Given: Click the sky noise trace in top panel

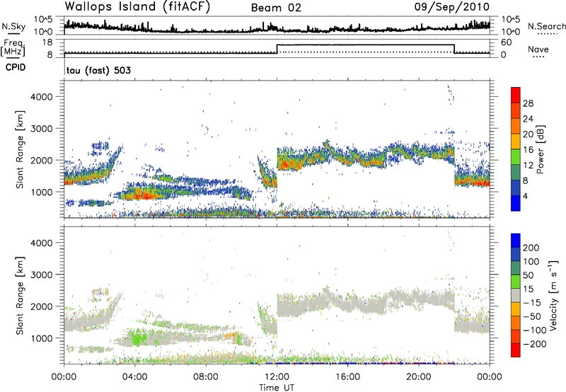Looking at the screenshot, I should click(277, 28).
